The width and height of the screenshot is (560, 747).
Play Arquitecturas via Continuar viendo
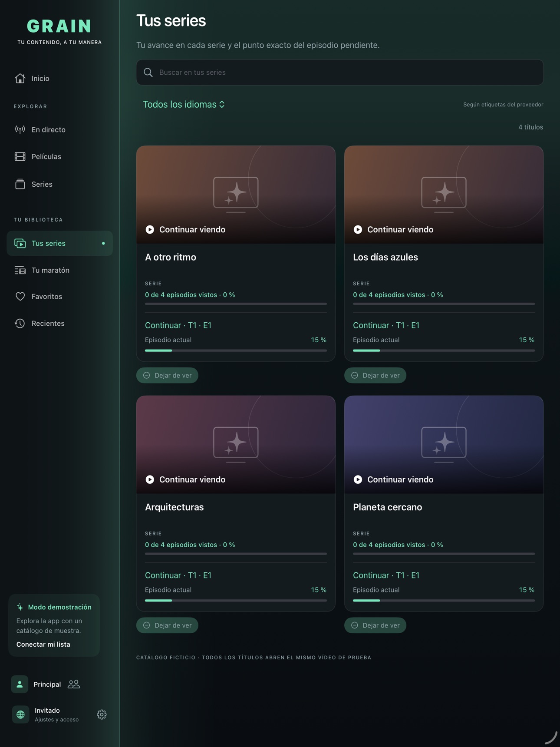pyautogui.click(x=185, y=479)
